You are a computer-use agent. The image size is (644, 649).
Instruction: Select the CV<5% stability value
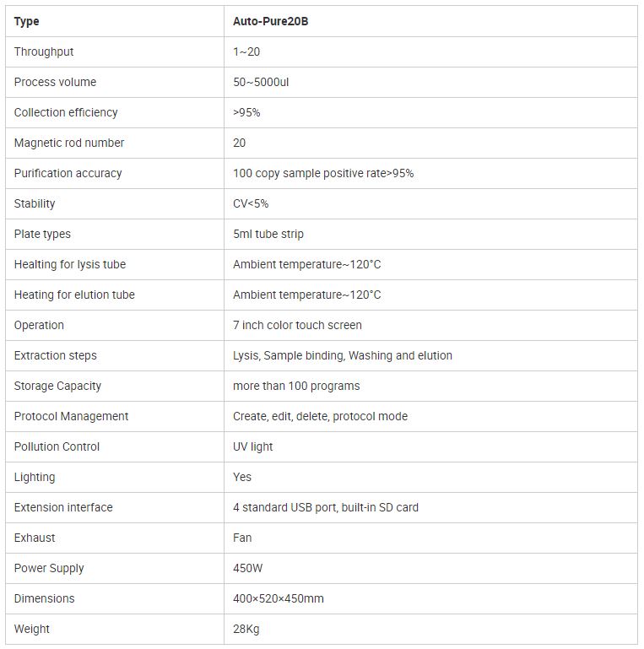(x=251, y=203)
